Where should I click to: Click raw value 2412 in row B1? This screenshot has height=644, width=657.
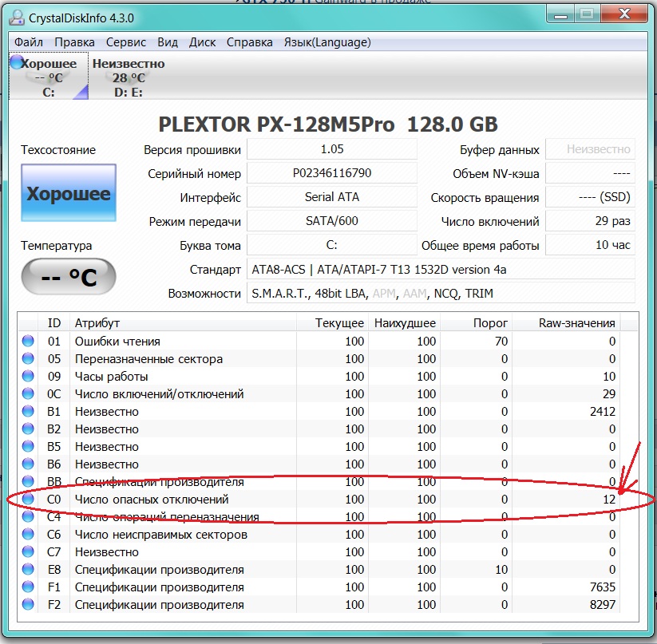pos(603,412)
